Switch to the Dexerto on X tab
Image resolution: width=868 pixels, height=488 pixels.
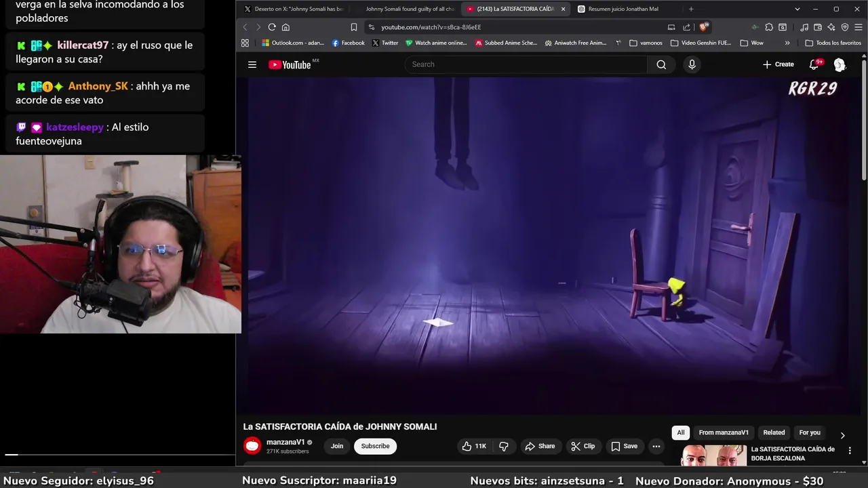pos(294,9)
